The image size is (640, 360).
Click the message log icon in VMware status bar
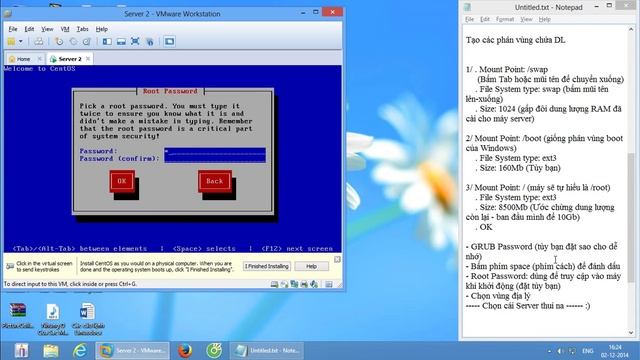tap(329, 284)
